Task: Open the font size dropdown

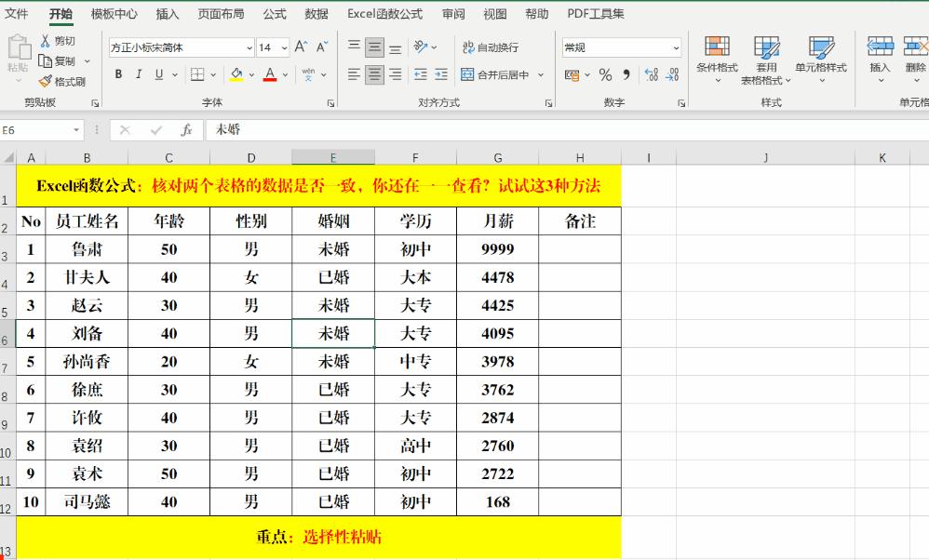Action: (x=282, y=47)
